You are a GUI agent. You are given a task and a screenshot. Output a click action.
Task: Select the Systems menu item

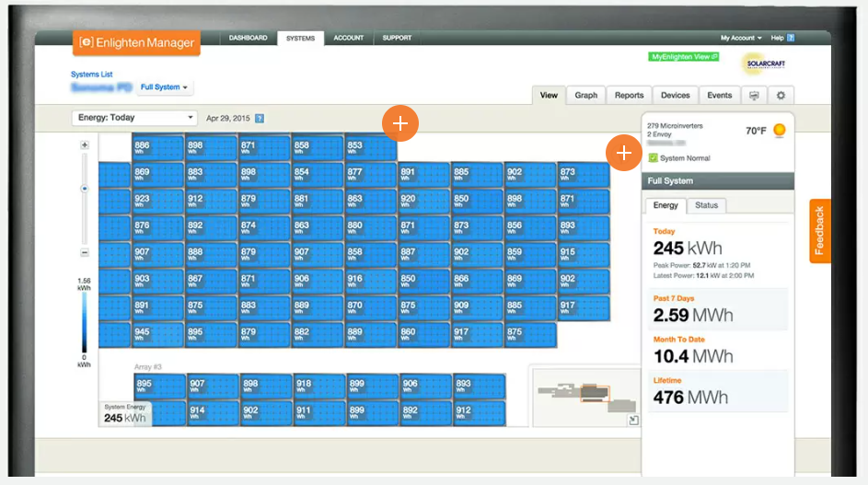click(x=301, y=39)
